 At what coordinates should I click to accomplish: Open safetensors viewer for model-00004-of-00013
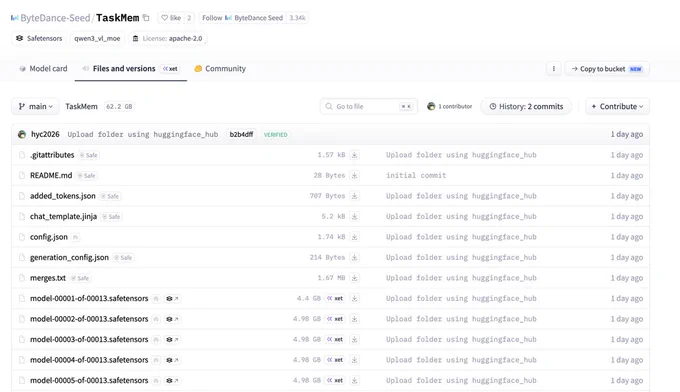click(x=172, y=360)
